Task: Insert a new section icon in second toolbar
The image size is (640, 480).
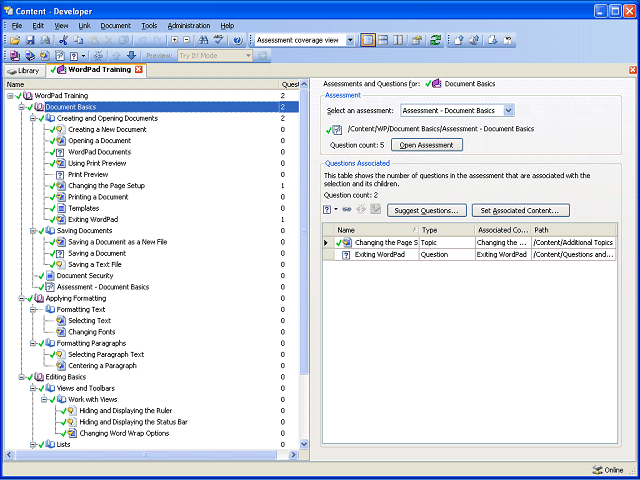Action: 30,56
